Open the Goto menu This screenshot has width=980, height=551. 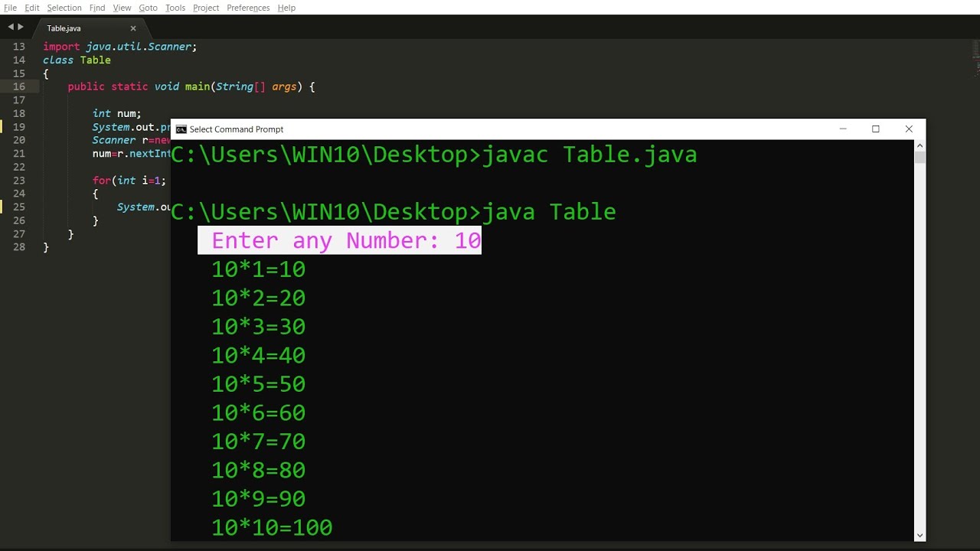[x=149, y=8]
